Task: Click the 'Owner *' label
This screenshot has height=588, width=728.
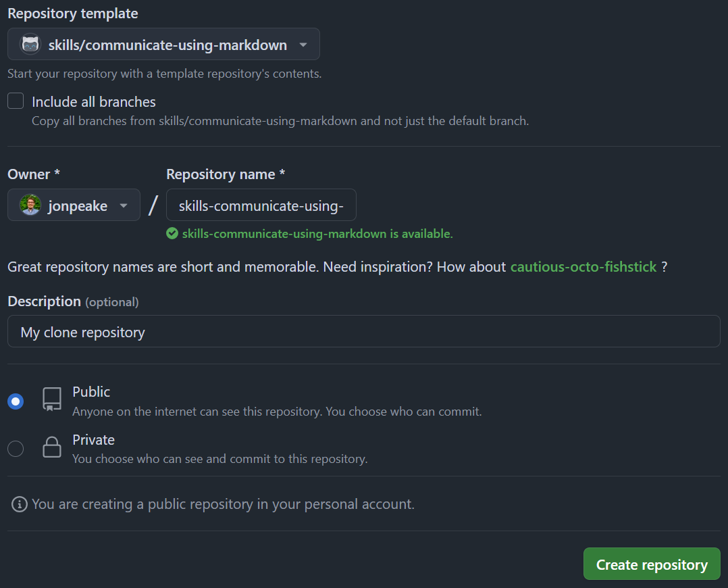Action: pos(34,174)
